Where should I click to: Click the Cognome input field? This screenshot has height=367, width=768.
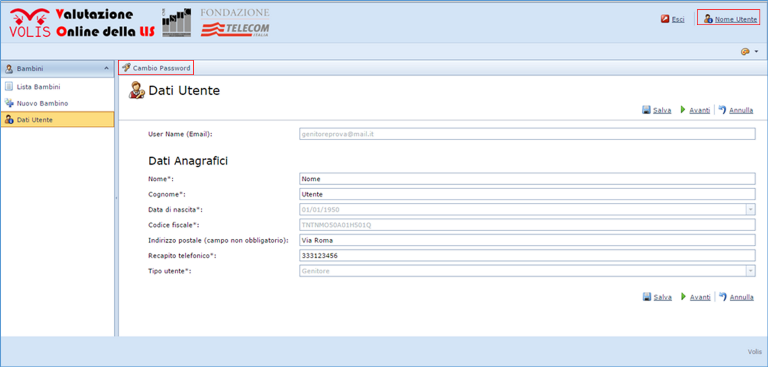pos(527,194)
